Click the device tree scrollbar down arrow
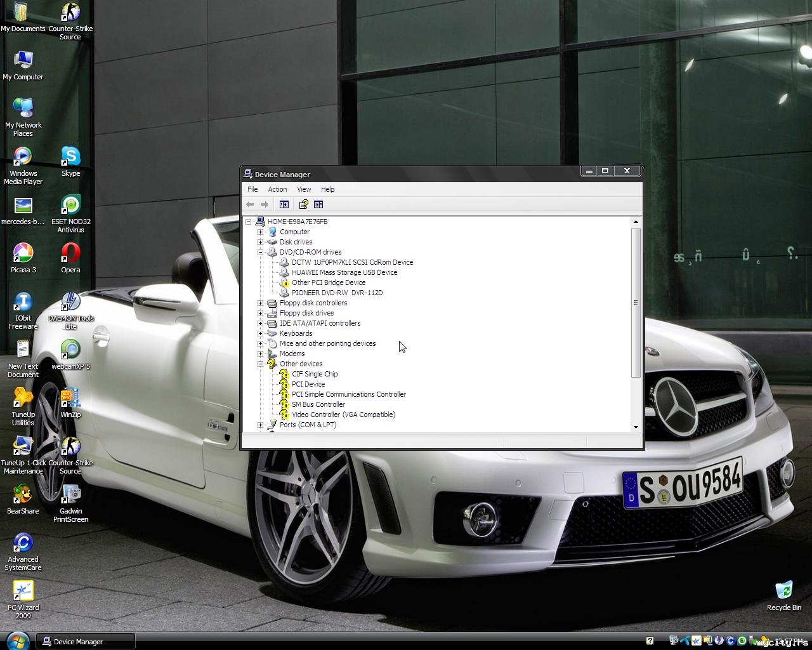The image size is (812, 650). 636,427
